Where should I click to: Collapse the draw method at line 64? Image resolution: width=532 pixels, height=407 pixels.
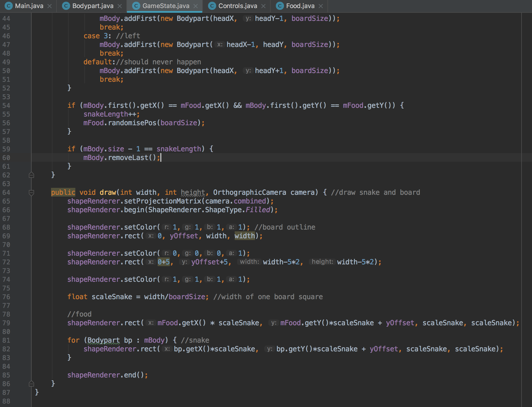click(32, 192)
